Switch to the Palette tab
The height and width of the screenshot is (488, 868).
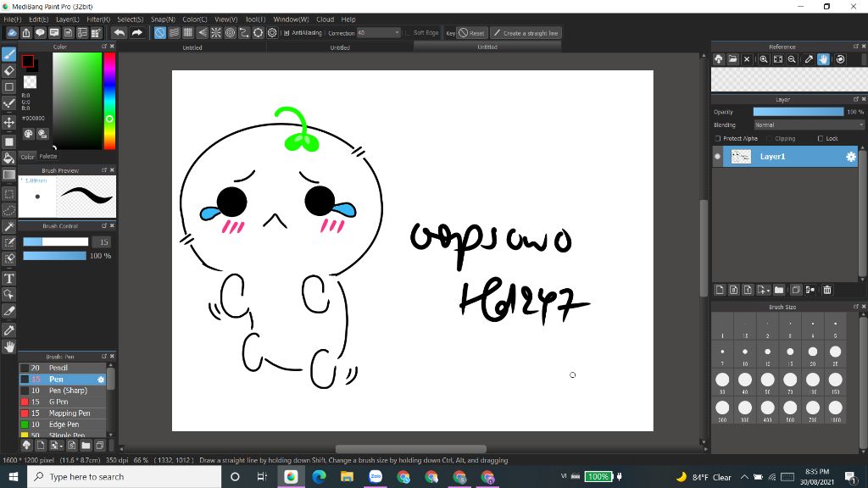[48, 156]
